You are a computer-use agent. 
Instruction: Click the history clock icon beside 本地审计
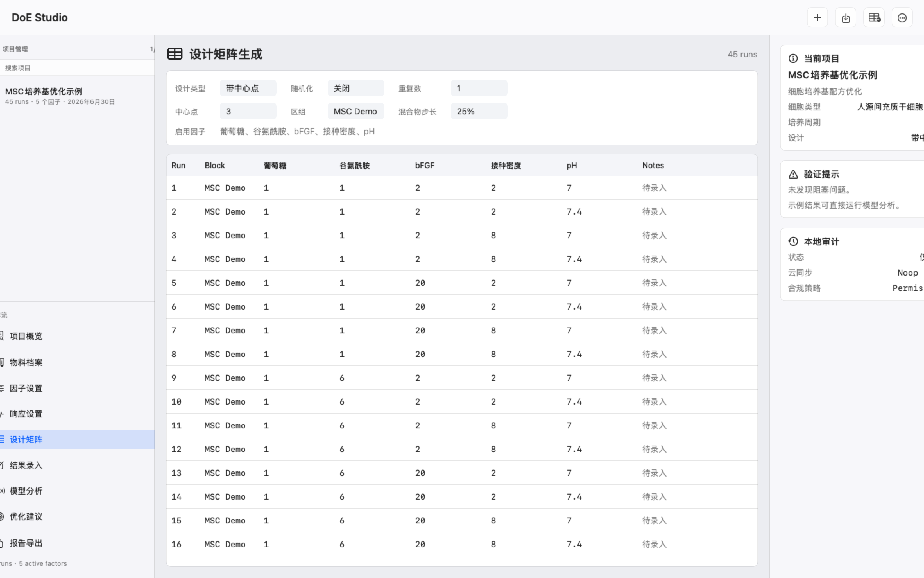[x=793, y=241]
